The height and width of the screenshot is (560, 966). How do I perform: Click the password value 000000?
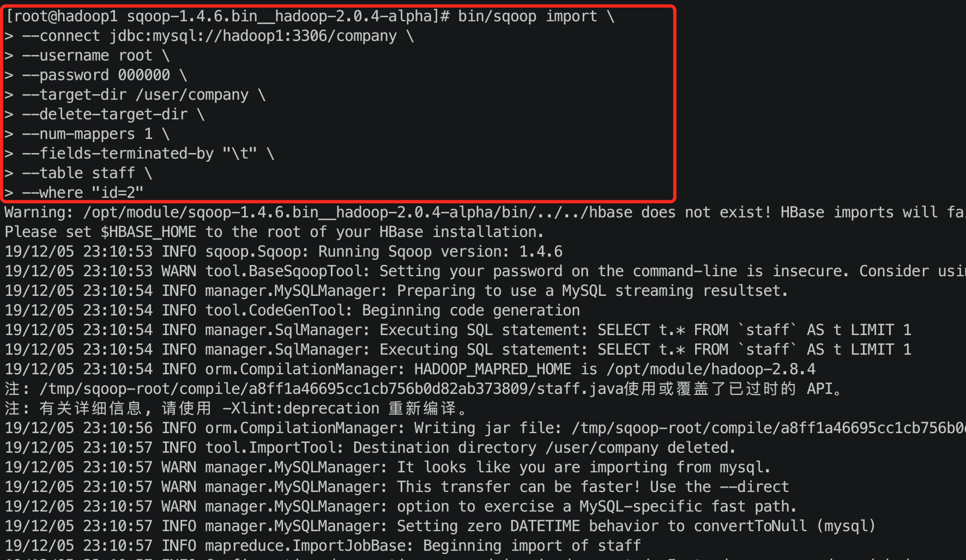tap(144, 75)
